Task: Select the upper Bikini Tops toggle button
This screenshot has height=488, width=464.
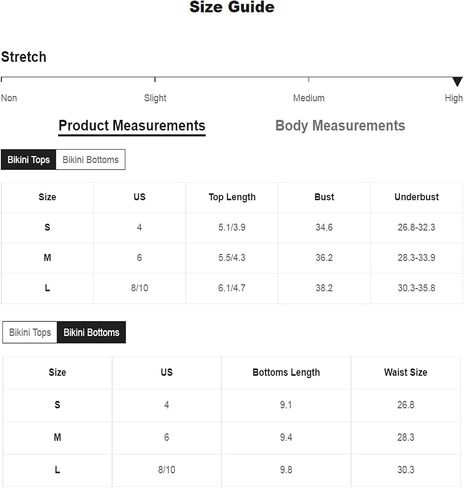Action: click(29, 160)
